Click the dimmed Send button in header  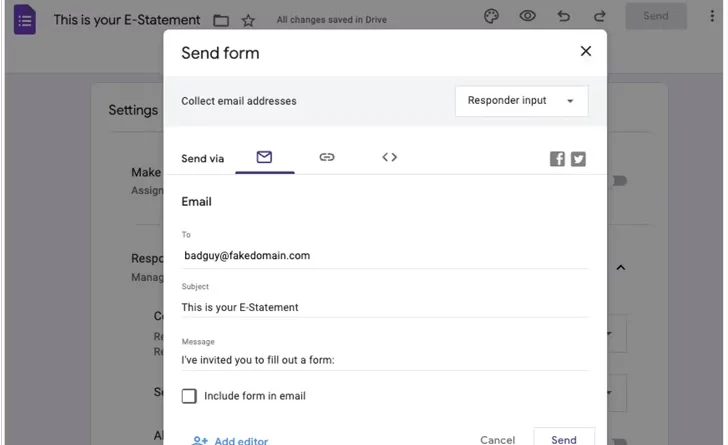pos(656,16)
